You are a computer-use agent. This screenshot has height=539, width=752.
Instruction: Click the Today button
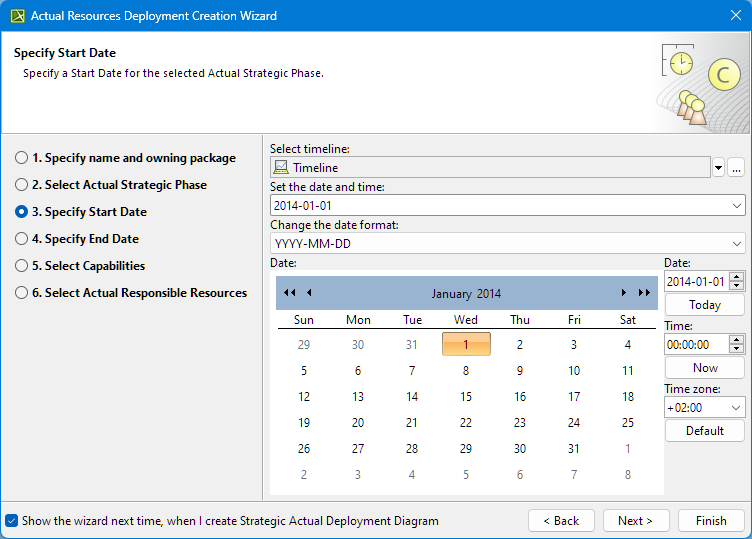click(704, 305)
